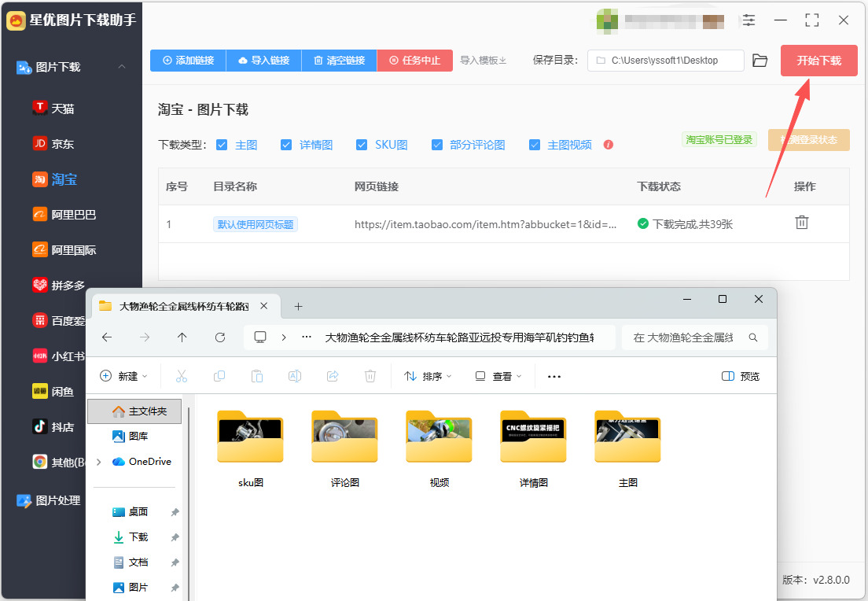868x601 pixels.
Task: Select the Douyin 抖店 sidebar icon
Action: click(40, 426)
